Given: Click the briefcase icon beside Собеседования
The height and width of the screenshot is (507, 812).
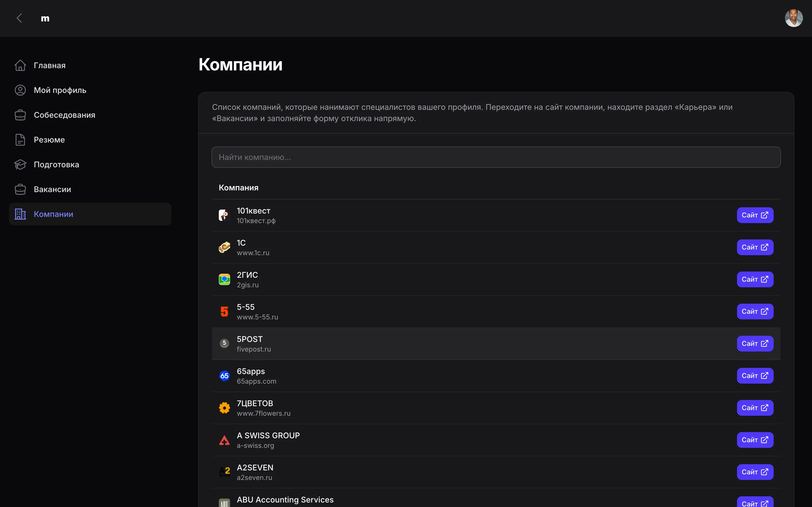Looking at the screenshot, I should (20, 115).
